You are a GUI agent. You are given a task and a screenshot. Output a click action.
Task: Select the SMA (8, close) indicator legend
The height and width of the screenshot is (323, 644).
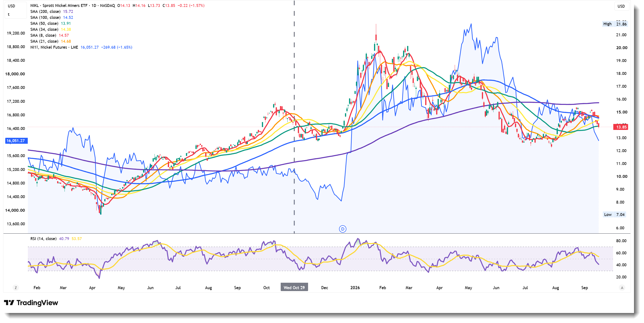(43, 36)
